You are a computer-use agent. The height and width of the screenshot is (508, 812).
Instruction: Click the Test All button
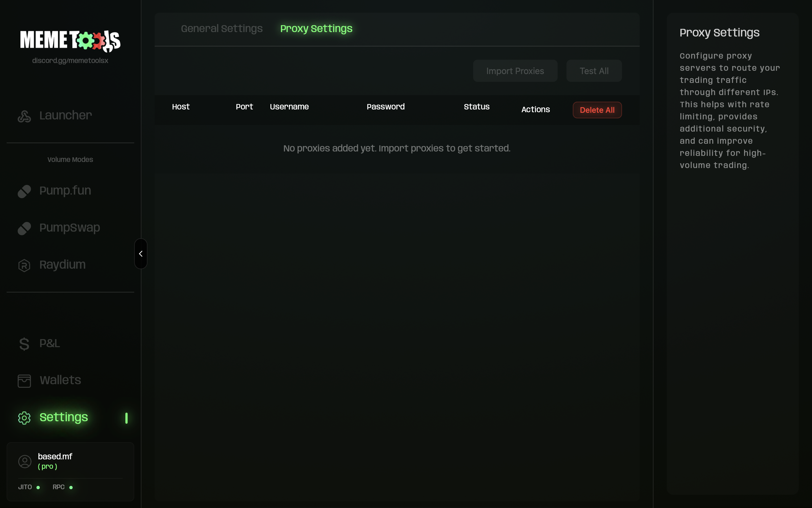[594, 71]
